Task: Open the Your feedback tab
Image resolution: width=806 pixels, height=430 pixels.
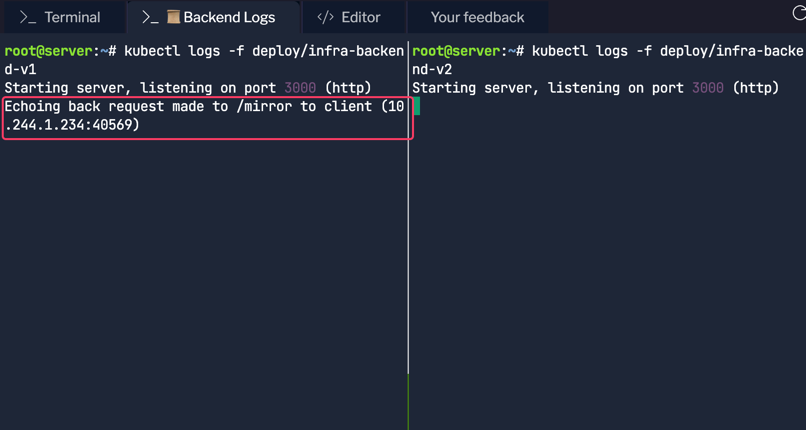Action: pyautogui.click(x=477, y=17)
